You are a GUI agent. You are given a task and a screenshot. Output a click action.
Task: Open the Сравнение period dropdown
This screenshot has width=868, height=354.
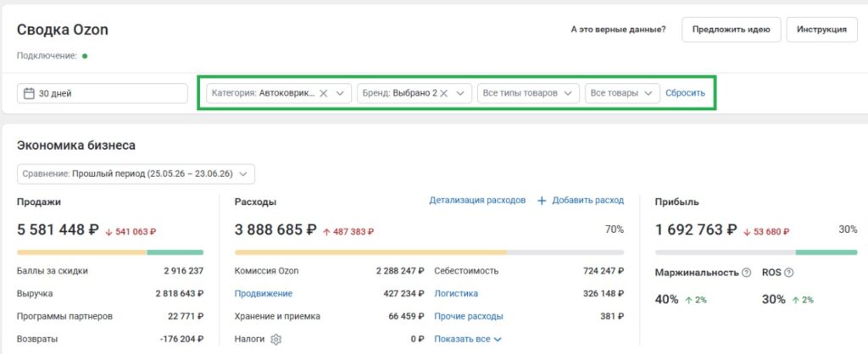136,174
